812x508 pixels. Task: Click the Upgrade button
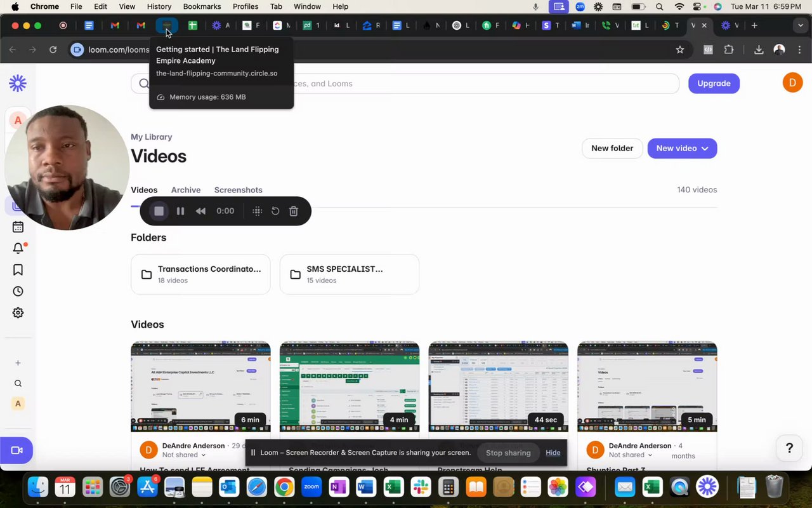point(714,83)
